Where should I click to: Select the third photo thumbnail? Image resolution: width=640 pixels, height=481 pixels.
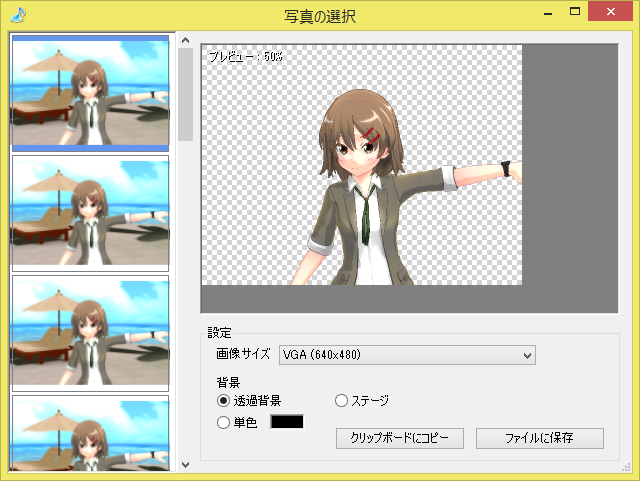tap(90, 333)
